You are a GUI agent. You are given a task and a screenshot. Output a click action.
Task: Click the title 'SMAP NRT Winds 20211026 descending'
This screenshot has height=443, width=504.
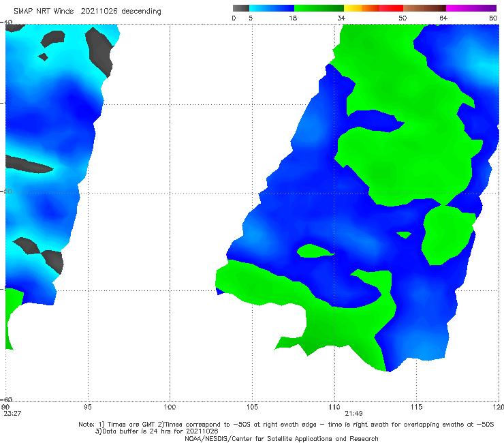pyautogui.click(x=87, y=12)
